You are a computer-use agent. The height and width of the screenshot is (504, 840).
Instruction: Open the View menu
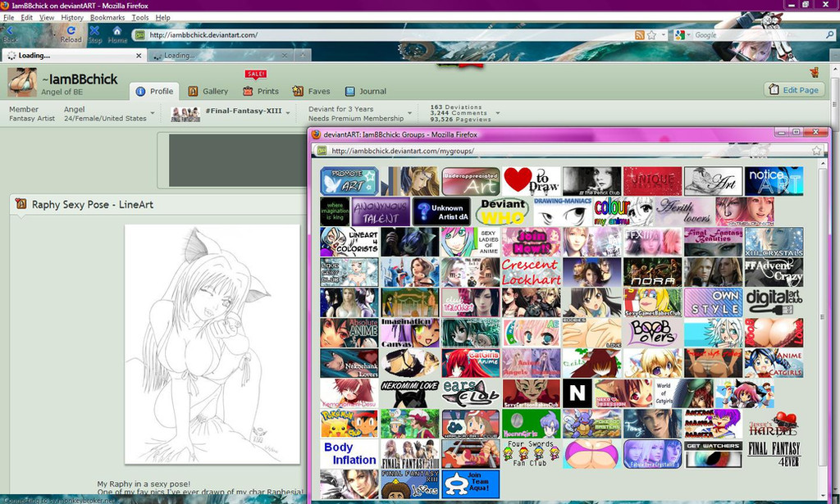coord(47,18)
